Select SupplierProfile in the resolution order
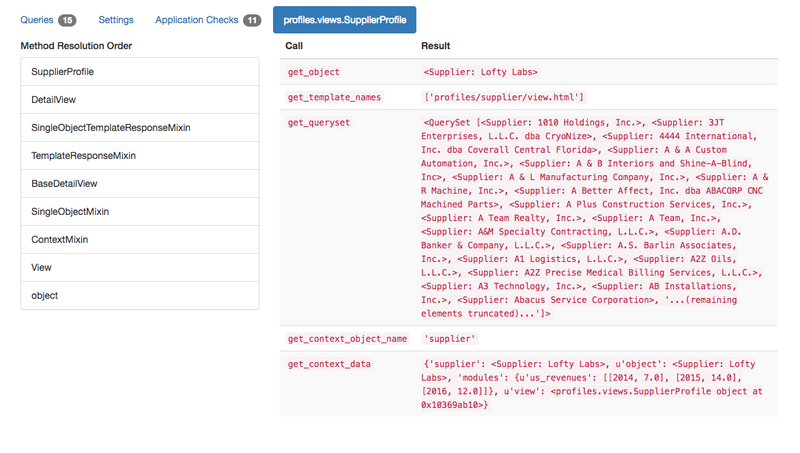This screenshot has height=453, width=800. point(139,72)
